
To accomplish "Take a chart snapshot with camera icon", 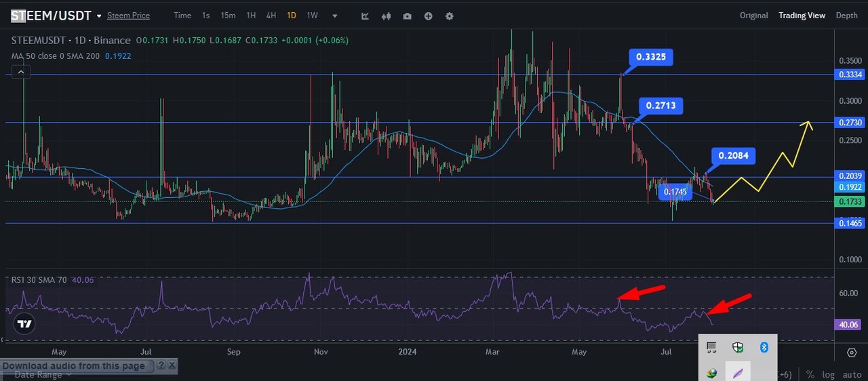I will point(407,16).
